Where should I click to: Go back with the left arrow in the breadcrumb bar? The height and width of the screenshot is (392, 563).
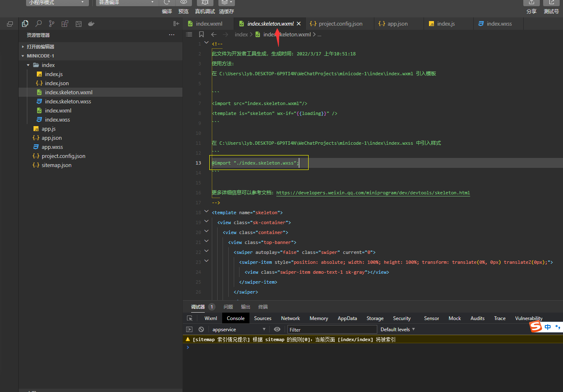tap(214, 34)
